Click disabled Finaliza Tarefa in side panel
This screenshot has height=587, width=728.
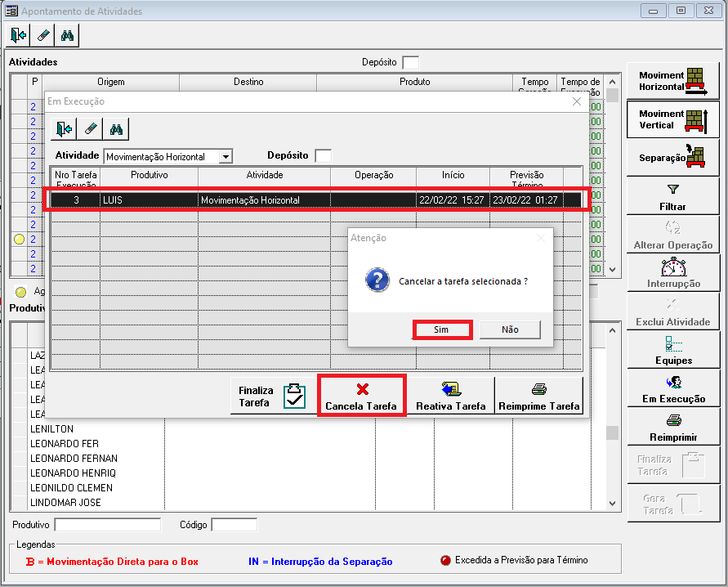[x=672, y=465]
